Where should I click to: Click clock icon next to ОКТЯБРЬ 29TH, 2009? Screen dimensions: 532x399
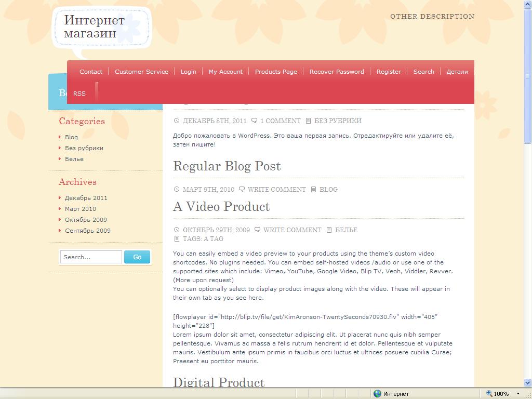point(177,229)
